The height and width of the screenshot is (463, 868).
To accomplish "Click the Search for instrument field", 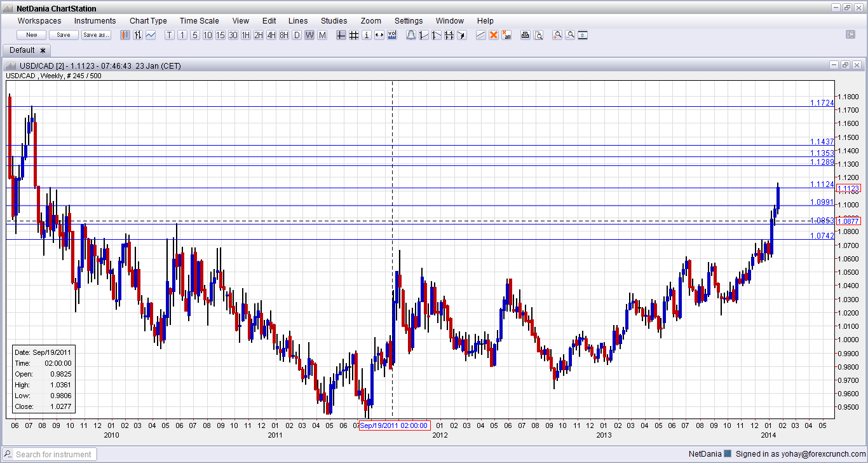I will pyautogui.click(x=51, y=454).
